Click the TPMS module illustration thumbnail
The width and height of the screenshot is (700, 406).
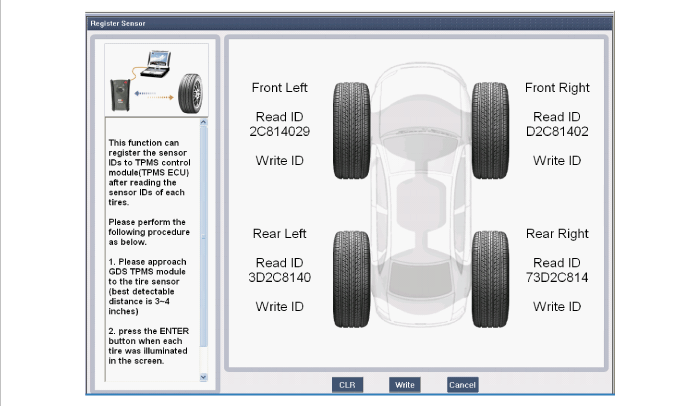156,80
